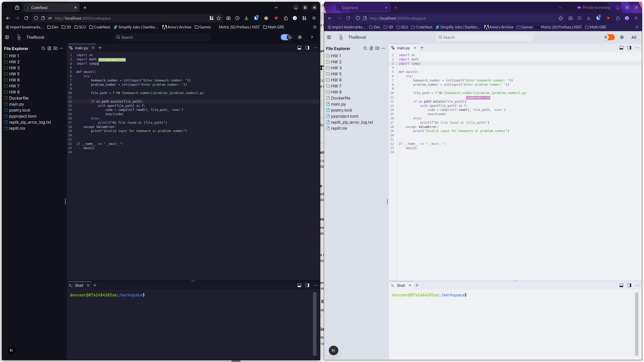
Task: Expand HW 1 folder in left explorer
Action: [12, 56]
